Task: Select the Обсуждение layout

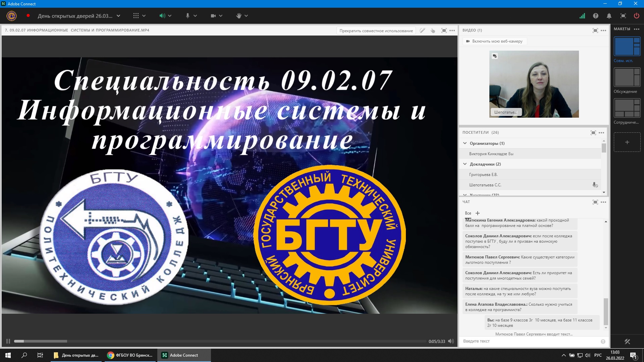Action: point(627,77)
